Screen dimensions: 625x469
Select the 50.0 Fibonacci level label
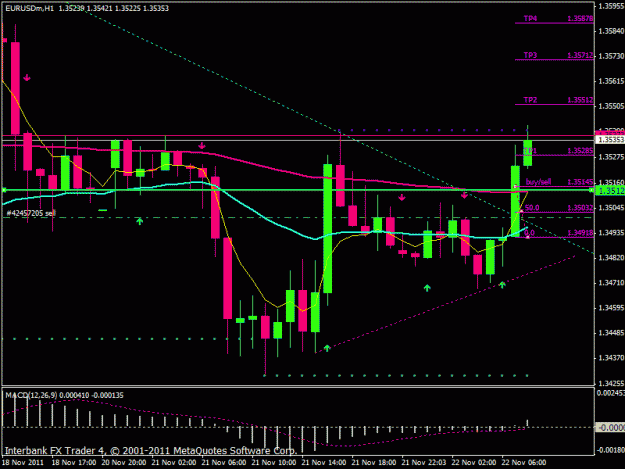click(x=532, y=208)
